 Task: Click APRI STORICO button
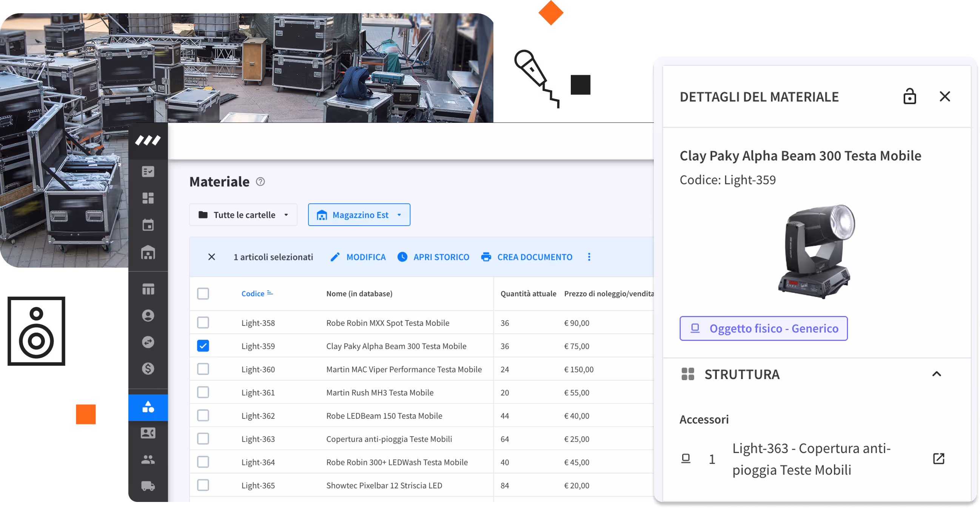pos(433,257)
